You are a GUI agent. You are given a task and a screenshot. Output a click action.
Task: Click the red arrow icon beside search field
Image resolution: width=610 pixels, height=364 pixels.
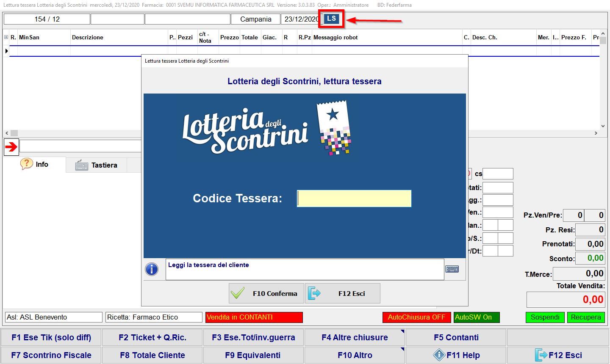coord(11,147)
